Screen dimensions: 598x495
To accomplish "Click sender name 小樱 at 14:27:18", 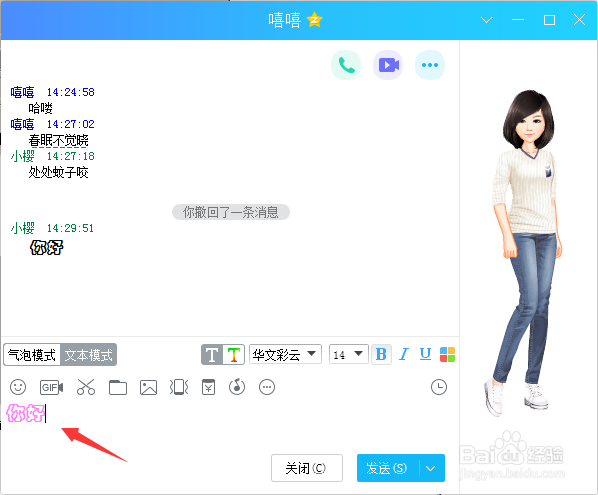I will [x=23, y=156].
